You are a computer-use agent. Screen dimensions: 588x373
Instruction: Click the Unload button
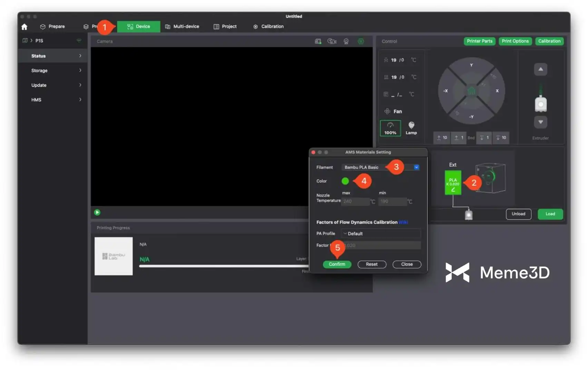tap(518, 214)
